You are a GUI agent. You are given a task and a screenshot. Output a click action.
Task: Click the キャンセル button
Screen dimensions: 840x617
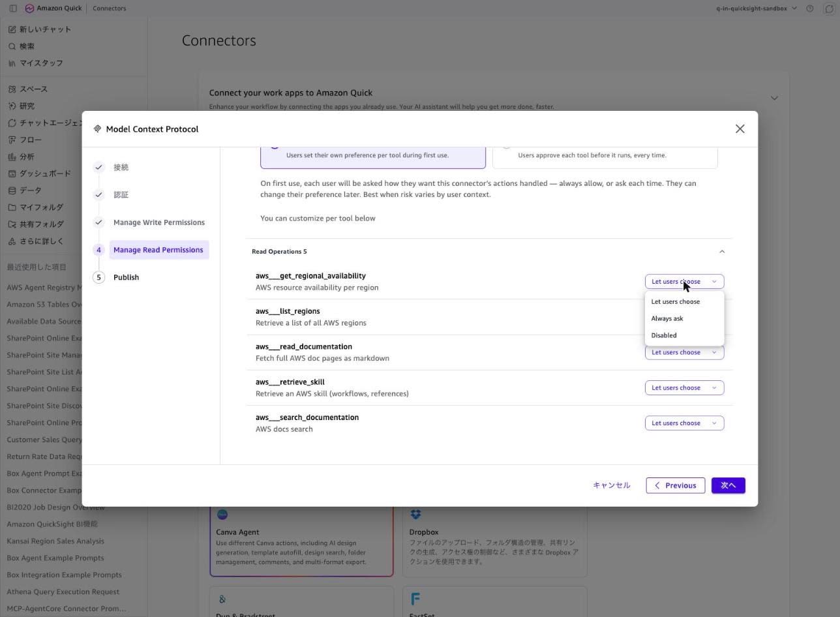[612, 485]
